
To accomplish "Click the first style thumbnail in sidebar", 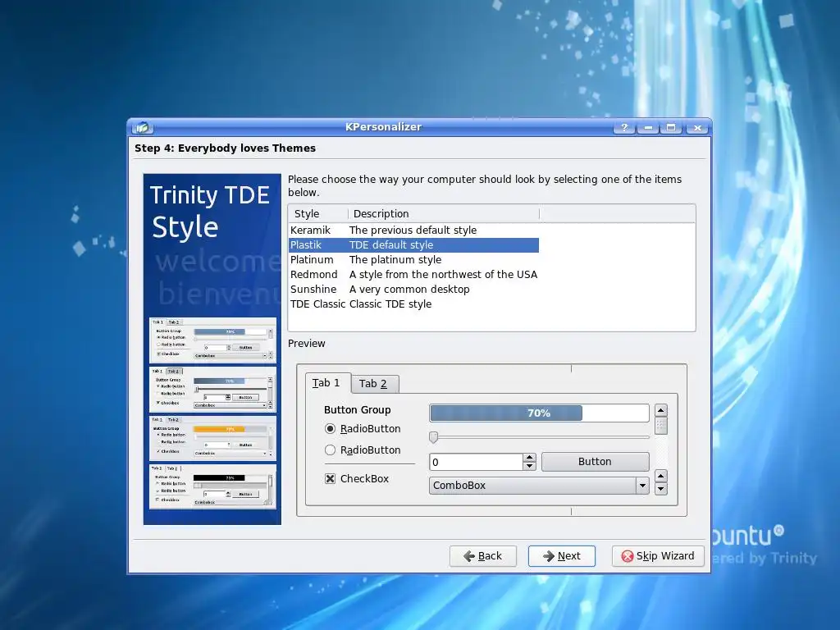I will (x=212, y=340).
